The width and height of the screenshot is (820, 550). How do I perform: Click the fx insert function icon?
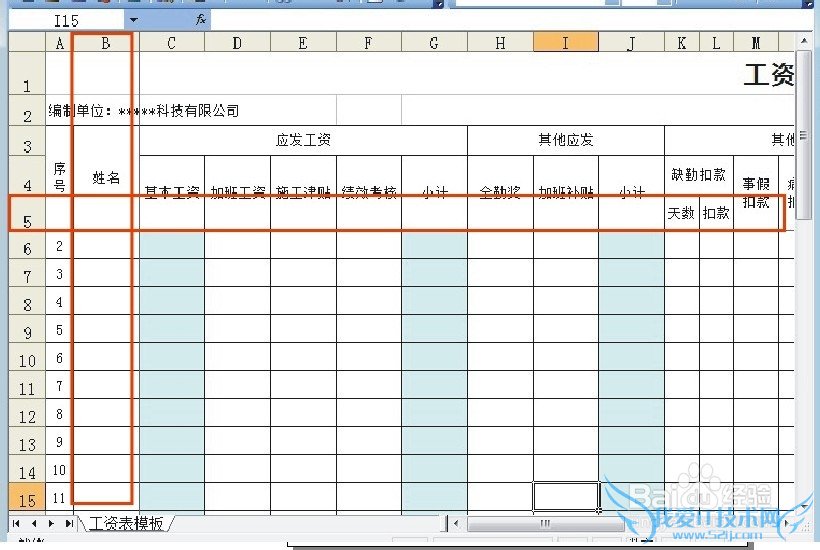tap(201, 20)
